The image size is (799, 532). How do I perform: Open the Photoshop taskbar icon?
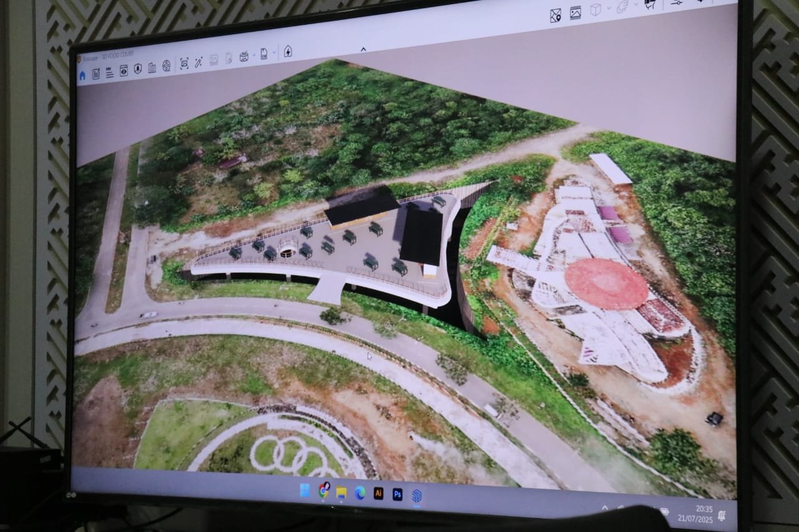pyautogui.click(x=397, y=494)
